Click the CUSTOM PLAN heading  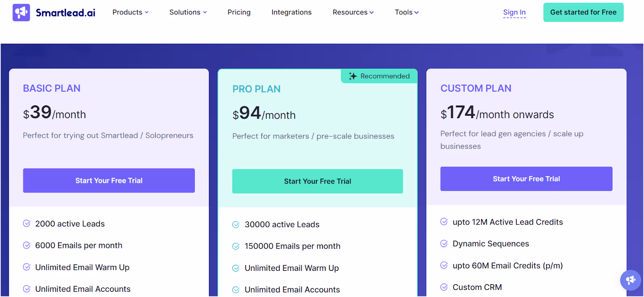tap(476, 88)
